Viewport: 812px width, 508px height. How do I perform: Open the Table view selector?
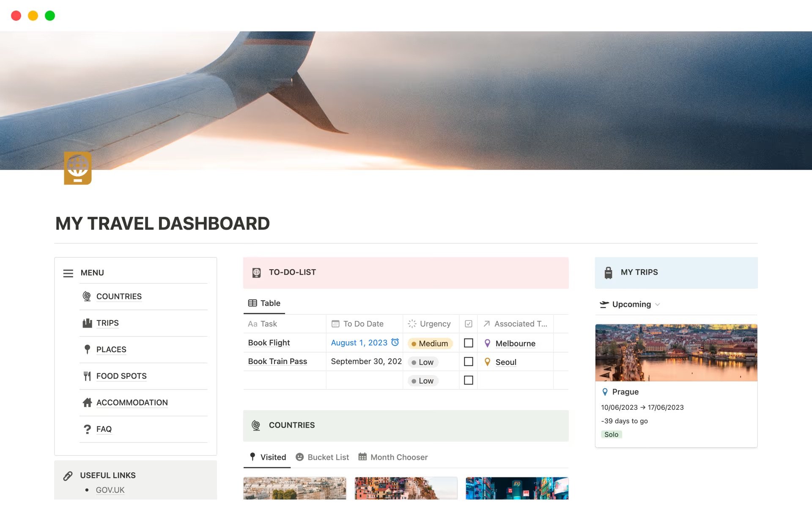click(264, 303)
